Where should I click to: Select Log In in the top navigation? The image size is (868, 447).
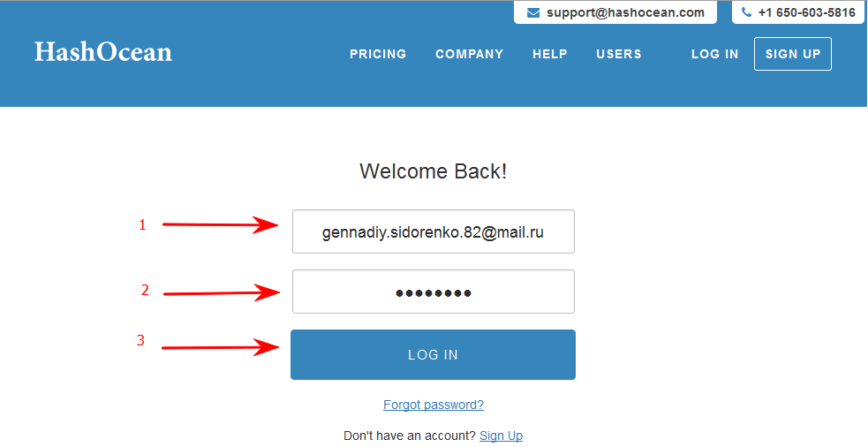coord(715,54)
